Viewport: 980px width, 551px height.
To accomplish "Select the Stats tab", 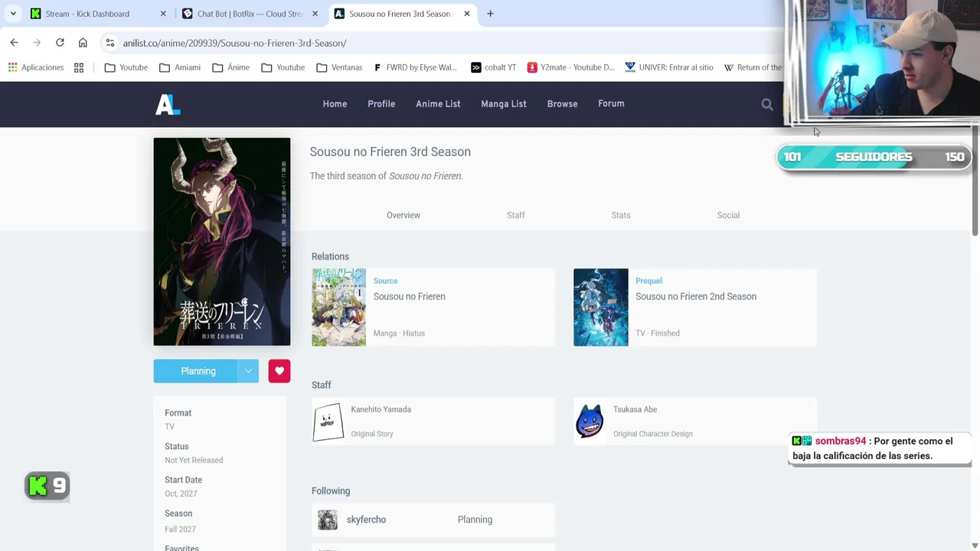I will (621, 215).
